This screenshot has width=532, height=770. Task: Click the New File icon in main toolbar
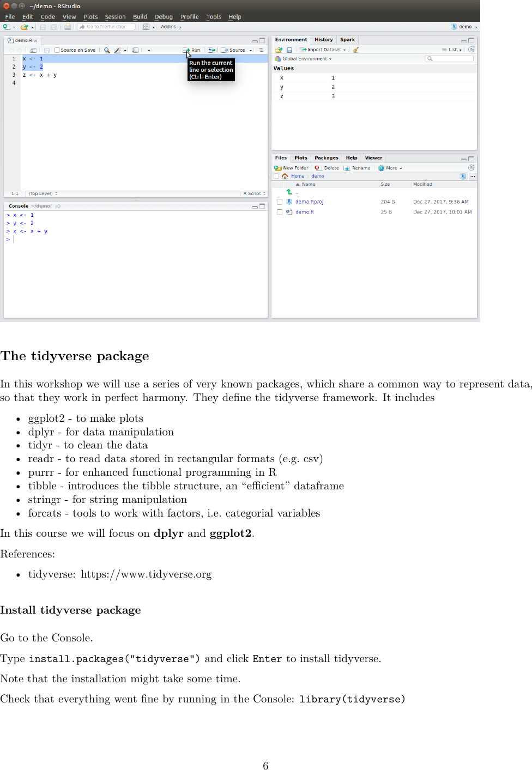point(6,27)
